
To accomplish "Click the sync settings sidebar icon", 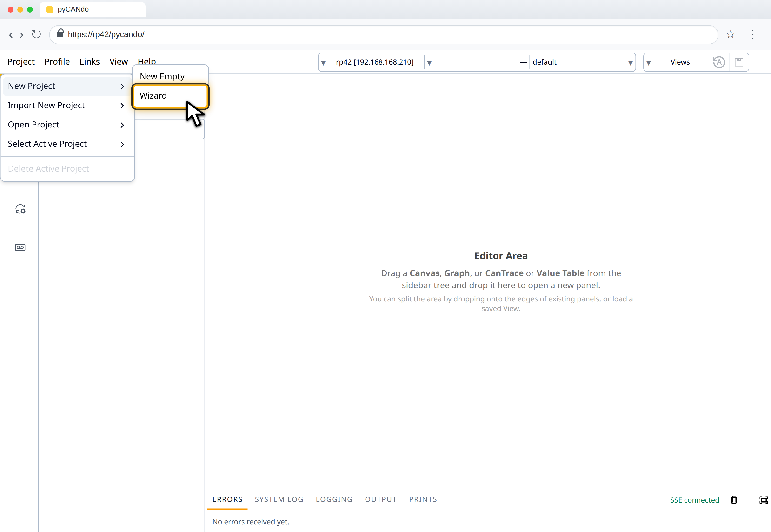I will pos(20,209).
